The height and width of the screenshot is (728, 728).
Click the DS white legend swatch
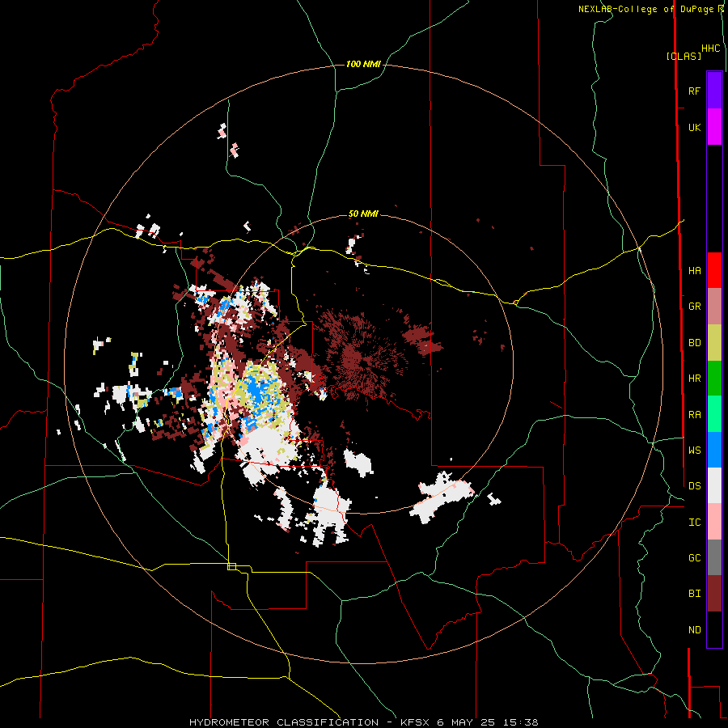click(714, 485)
